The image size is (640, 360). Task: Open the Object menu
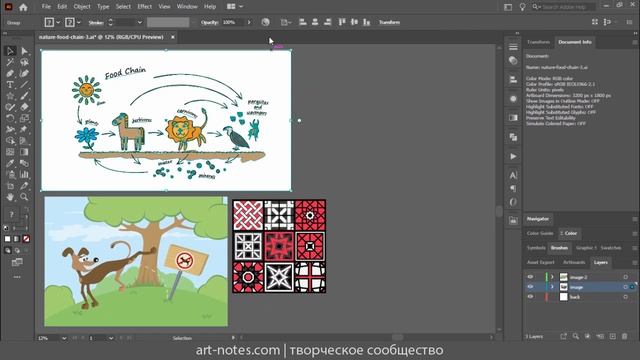(x=82, y=7)
